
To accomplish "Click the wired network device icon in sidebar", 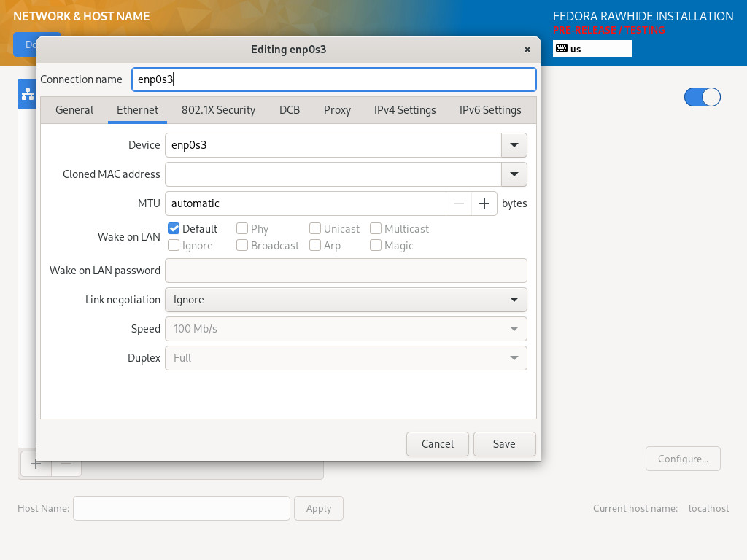I will [x=28, y=94].
